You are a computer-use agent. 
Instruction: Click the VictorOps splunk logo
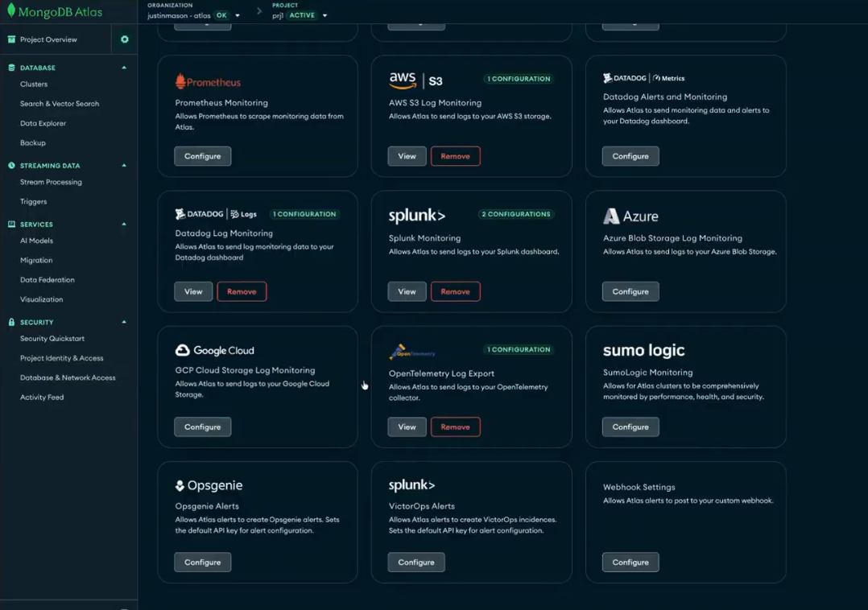(x=411, y=485)
